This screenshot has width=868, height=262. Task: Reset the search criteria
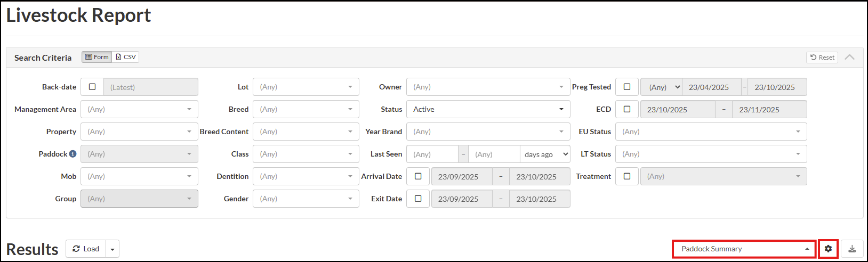(x=822, y=58)
